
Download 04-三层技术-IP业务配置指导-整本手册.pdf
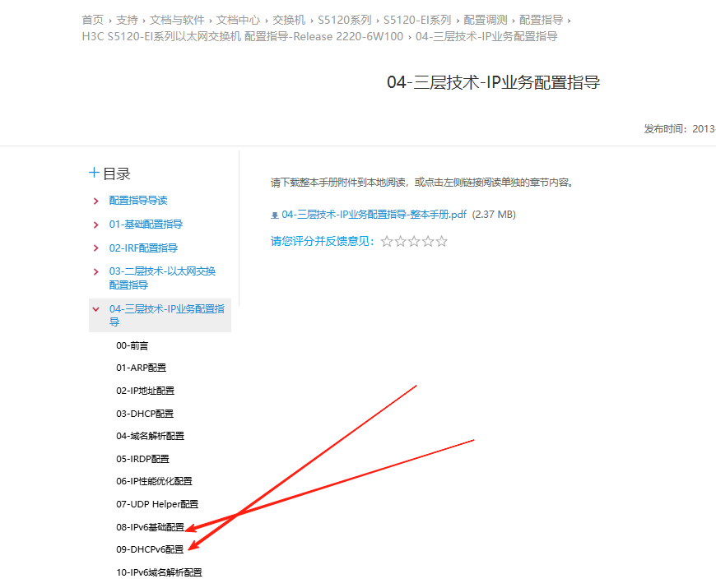click(374, 215)
